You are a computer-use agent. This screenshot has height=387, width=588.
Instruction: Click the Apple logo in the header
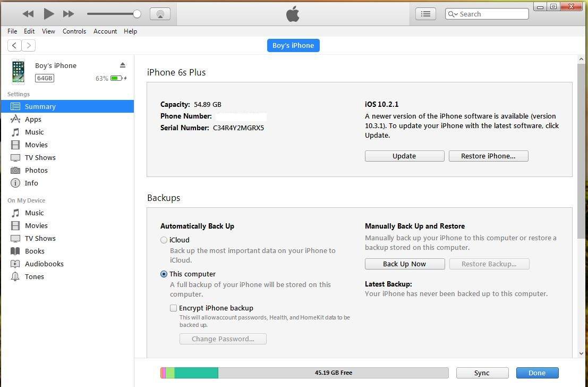coord(293,14)
